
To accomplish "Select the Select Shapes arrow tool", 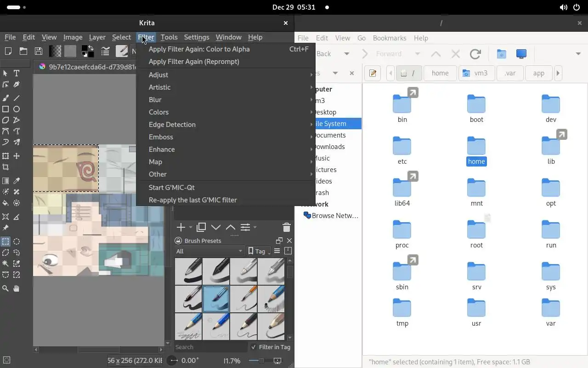I will [x=6, y=73].
